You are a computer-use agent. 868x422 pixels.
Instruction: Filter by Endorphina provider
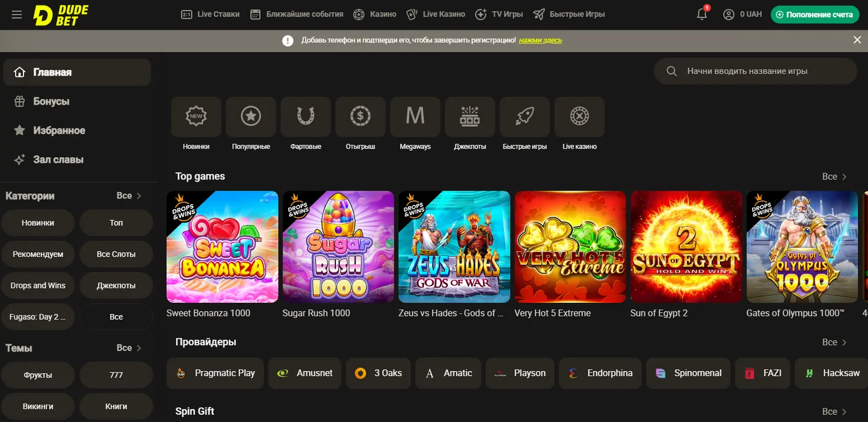click(600, 373)
